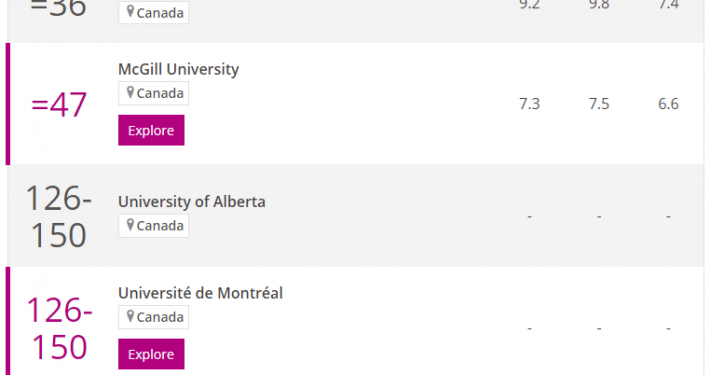Click the =47 rank number
Screen dimensions: 710x375
[x=58, y=105]
